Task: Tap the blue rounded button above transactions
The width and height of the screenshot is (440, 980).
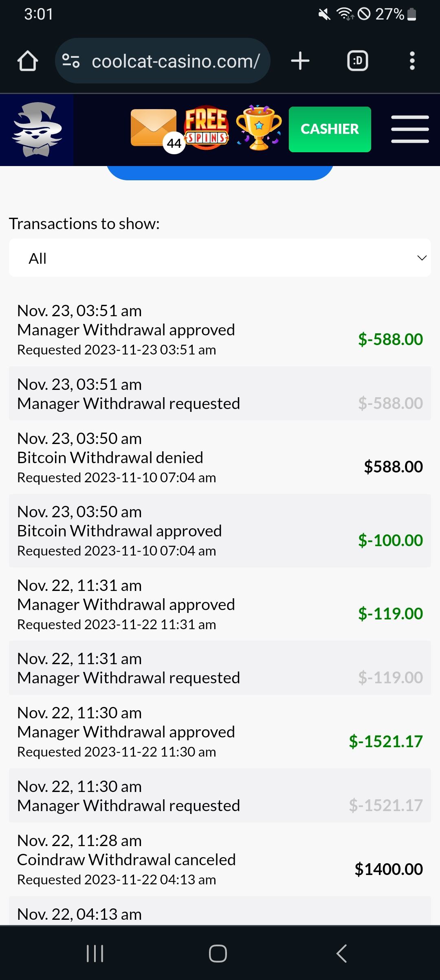Action: click(x=220, y=173)
